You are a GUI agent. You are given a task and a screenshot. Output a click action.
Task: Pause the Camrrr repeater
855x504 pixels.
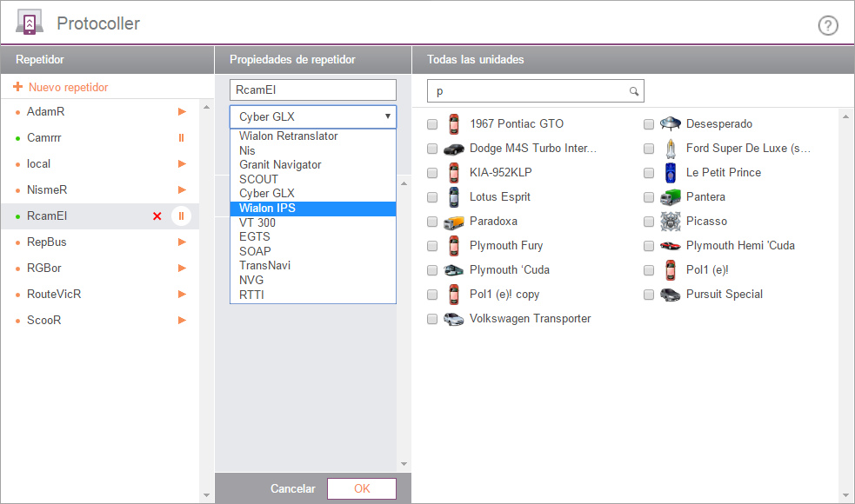(182, 137)
